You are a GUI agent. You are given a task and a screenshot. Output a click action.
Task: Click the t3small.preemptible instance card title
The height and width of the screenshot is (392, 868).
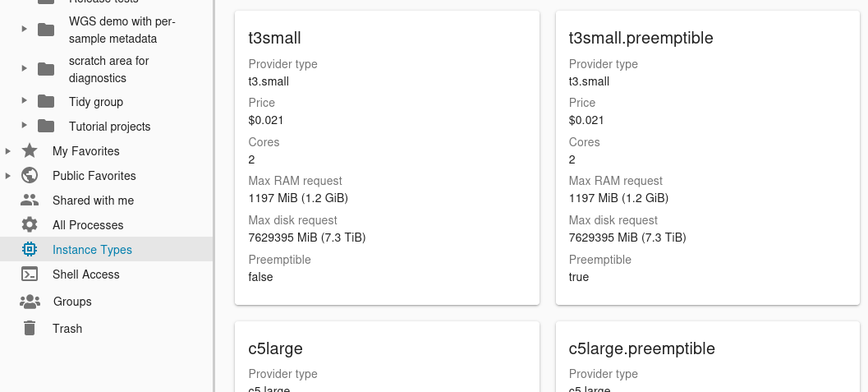(x=641, y=38)
